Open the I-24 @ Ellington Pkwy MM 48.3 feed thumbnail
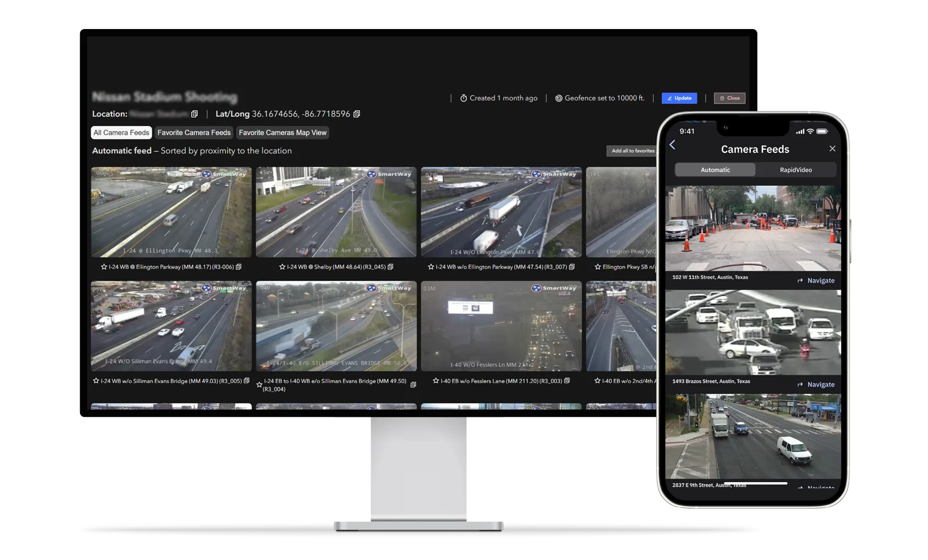928x560 pixels. [171, 212]
